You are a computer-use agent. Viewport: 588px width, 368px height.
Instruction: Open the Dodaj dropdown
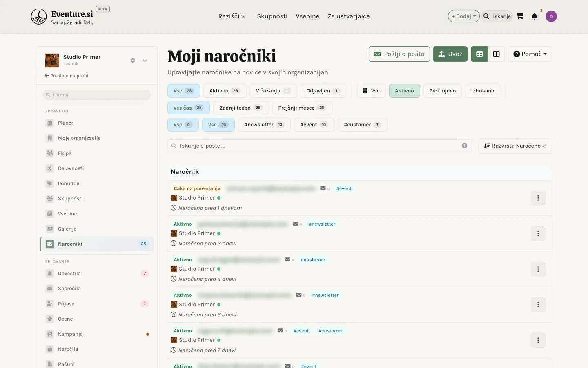tap(463, 16)
